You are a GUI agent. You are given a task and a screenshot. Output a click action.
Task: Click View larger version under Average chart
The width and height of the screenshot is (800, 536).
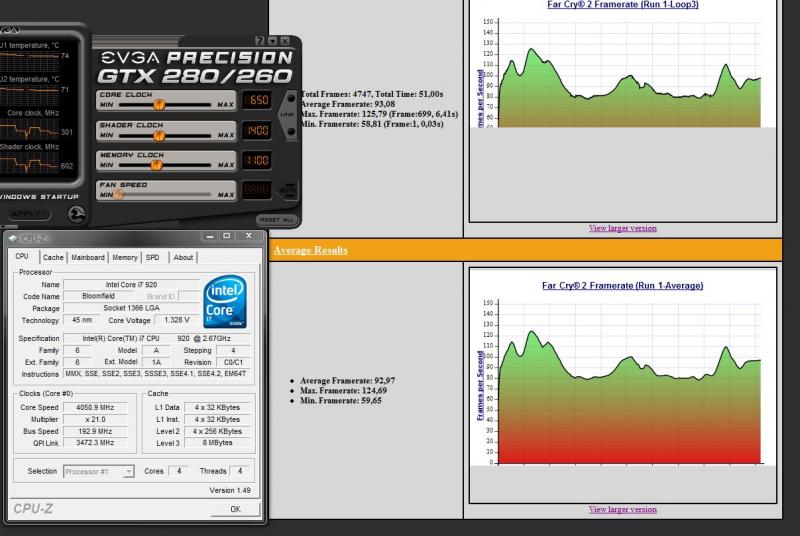pyautogui.click(x=622, y=509)
